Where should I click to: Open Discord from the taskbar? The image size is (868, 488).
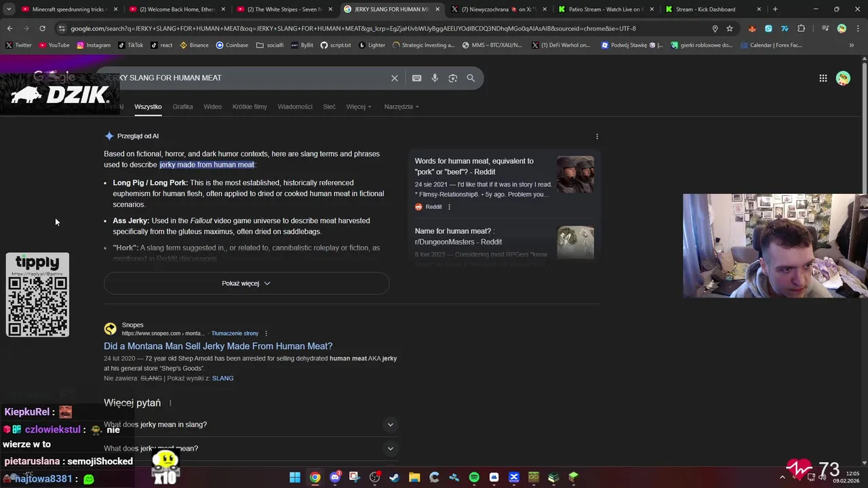[x=334, y=477]
